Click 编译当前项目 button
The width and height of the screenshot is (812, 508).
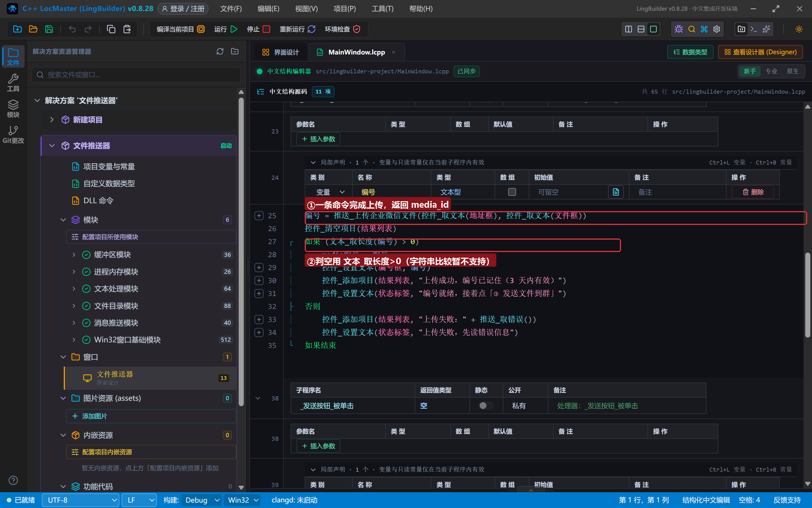181,29
